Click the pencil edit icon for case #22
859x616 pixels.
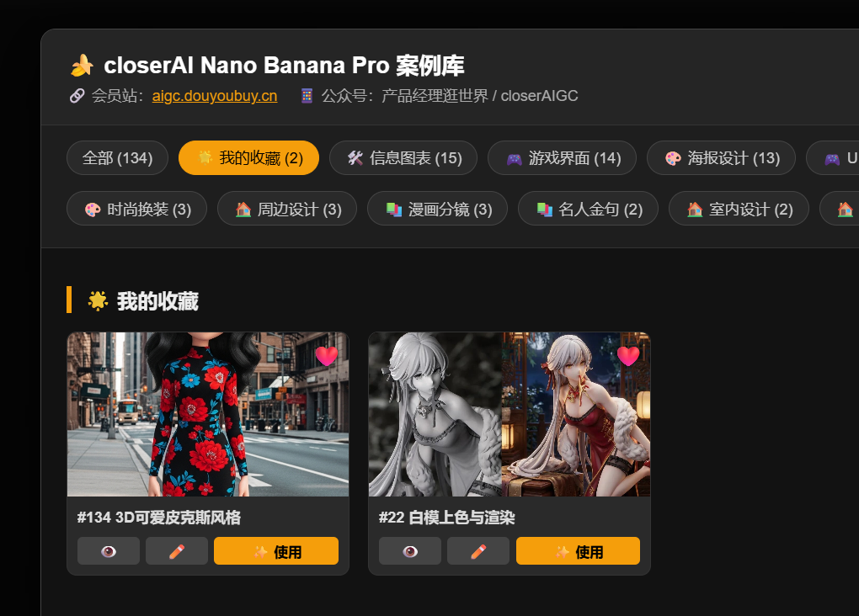(478, 551)
